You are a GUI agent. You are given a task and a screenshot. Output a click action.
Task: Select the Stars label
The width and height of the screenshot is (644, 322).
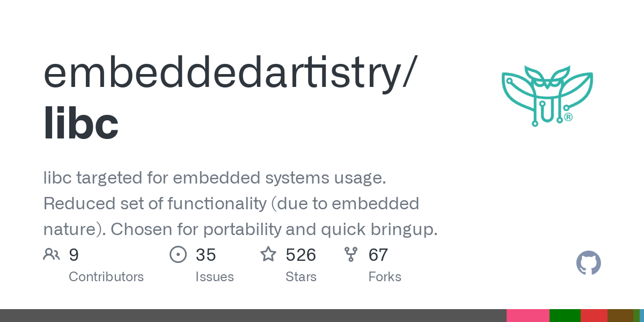tap(301, 277)
